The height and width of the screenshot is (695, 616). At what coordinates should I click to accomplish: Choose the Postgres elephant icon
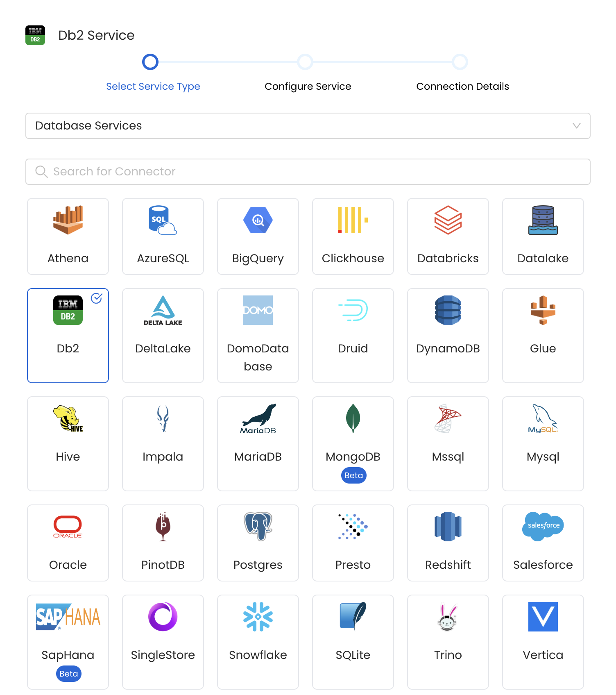258,527
